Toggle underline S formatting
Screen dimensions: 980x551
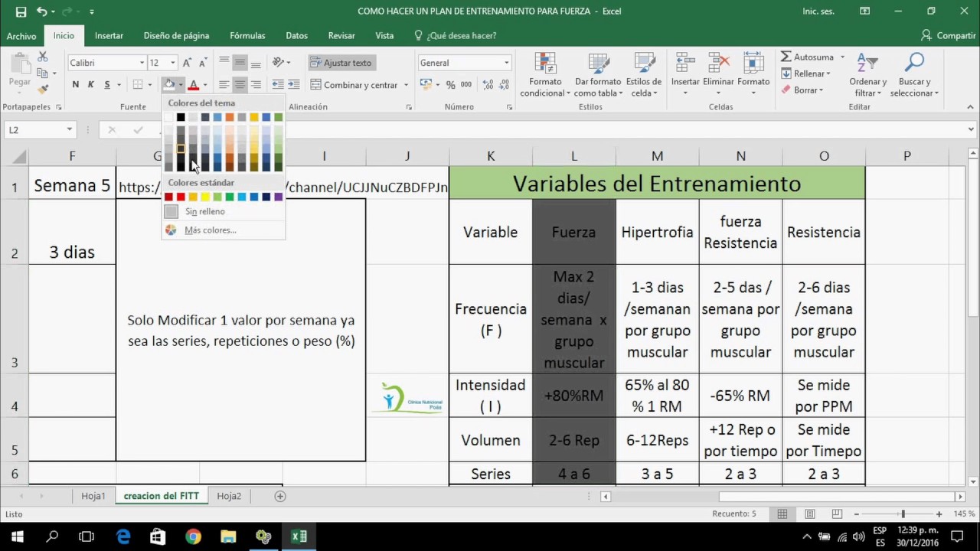(107, 85)
